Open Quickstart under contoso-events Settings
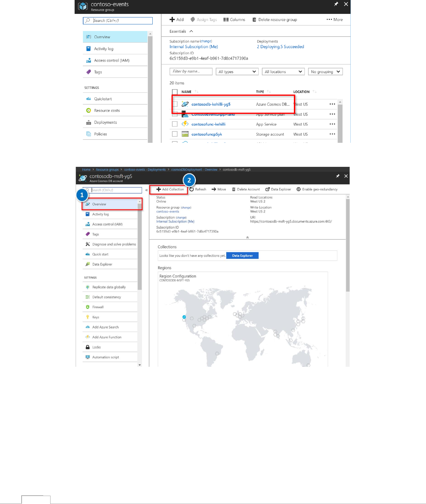 coord(115,99)
